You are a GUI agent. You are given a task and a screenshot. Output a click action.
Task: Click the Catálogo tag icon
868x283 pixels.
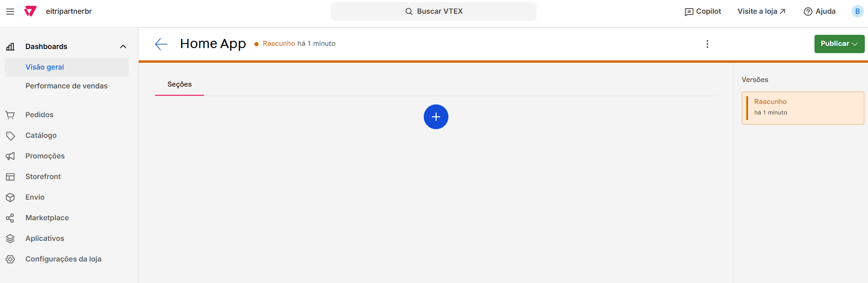(x=10, y=136)
